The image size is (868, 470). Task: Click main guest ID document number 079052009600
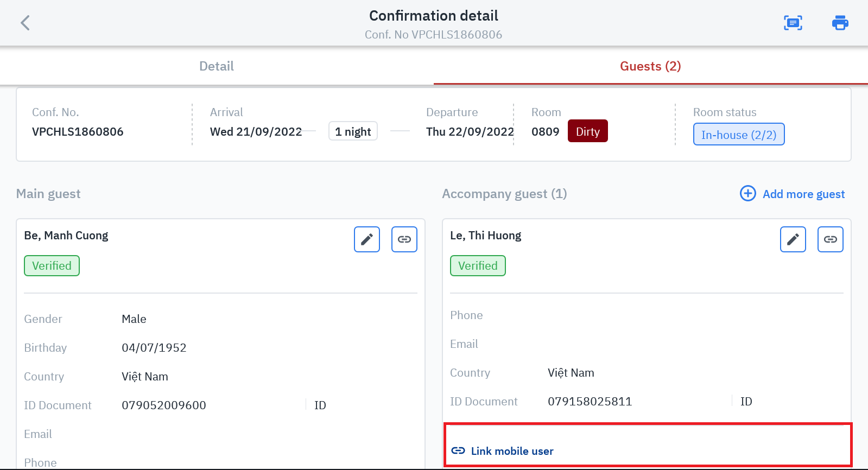164,405
